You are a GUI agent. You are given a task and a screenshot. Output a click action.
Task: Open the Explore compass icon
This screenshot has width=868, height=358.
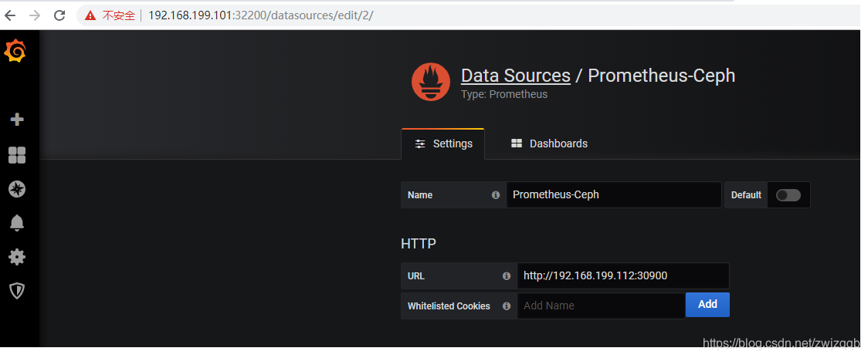(16, 189)
